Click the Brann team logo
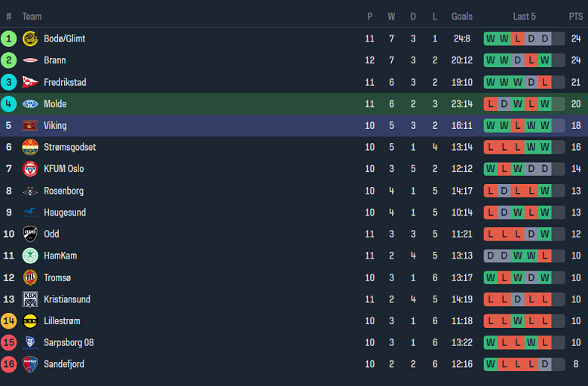 coord(30,60)
